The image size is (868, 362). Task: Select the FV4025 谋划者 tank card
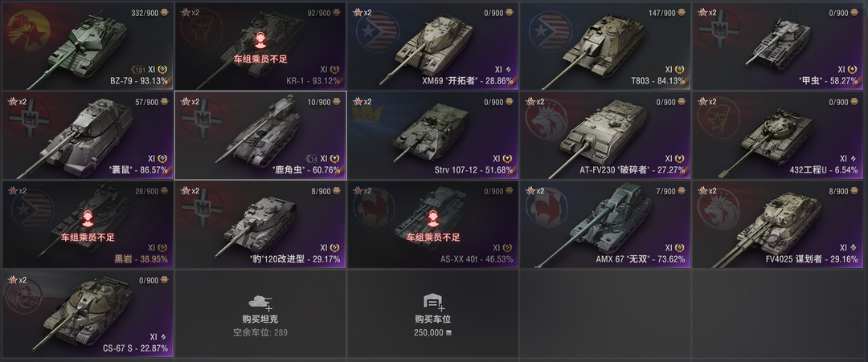tap(778, 225)
